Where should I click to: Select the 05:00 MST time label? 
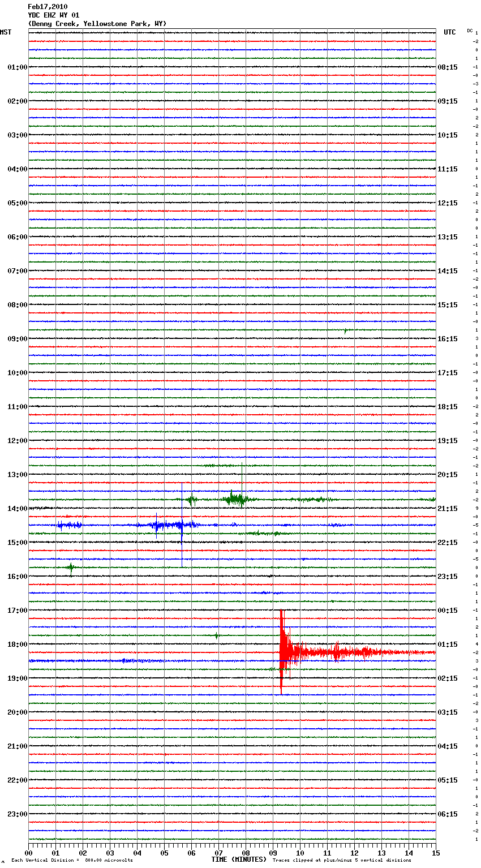click(x=18, y=203)
